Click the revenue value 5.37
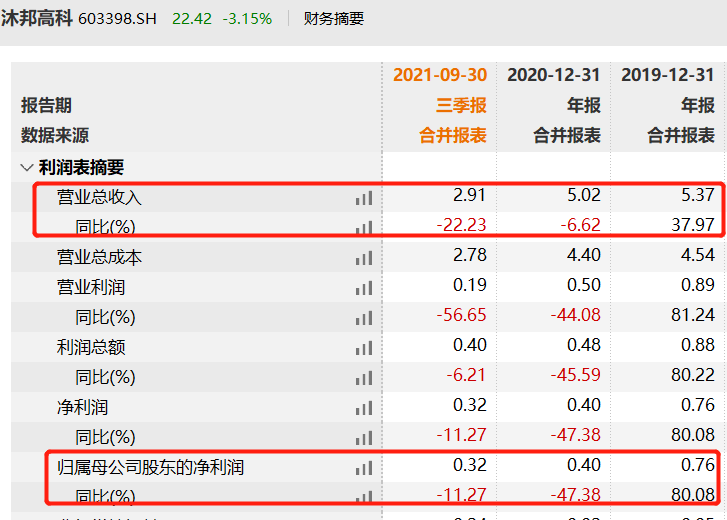This screenshot has height=520, width=727. click(x=697, y=195)
